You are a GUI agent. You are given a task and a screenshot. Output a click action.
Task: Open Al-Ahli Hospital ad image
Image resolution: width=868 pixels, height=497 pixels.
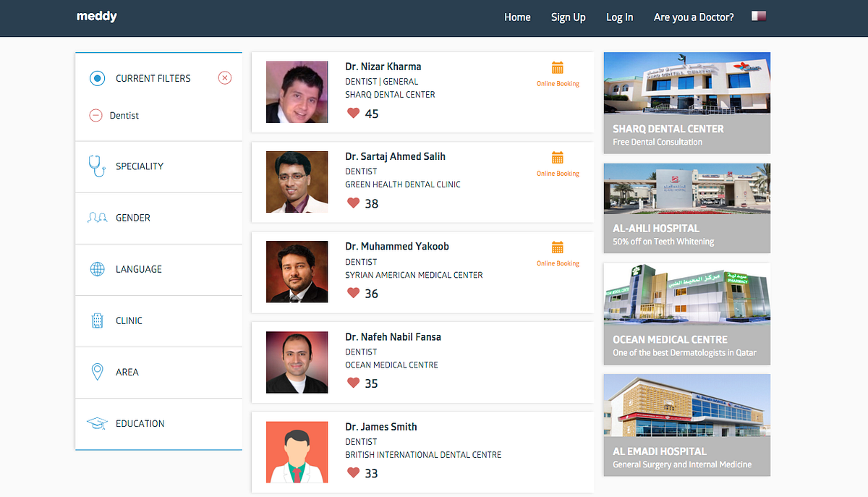tap(687, 189)
